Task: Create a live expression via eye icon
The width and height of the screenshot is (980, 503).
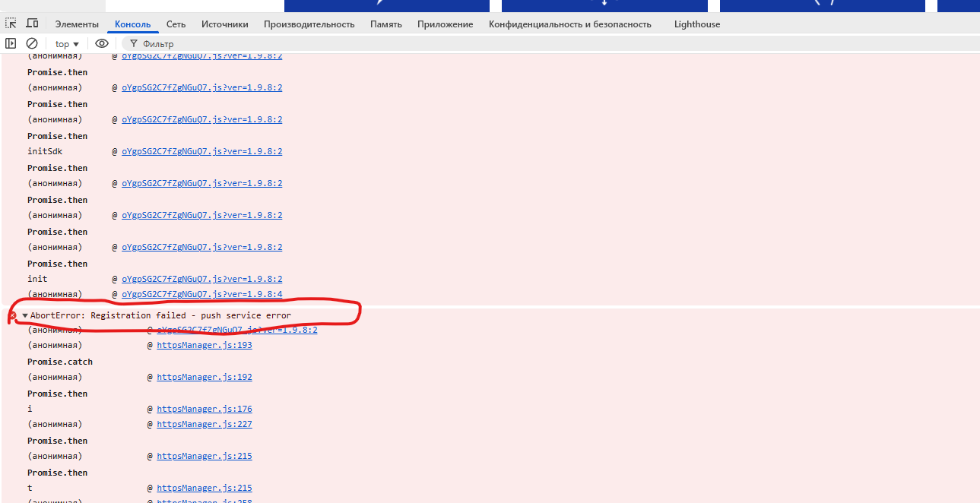Action: coord(102,44)
